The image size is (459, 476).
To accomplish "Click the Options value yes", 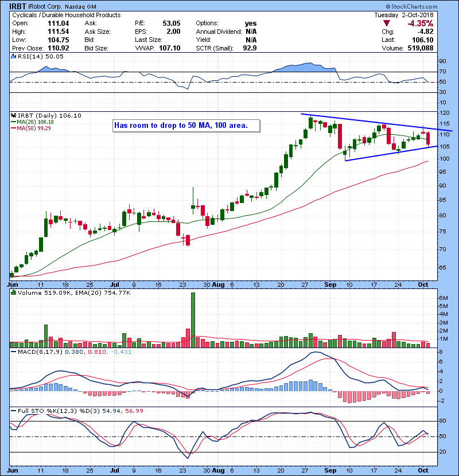I will 251,24.
